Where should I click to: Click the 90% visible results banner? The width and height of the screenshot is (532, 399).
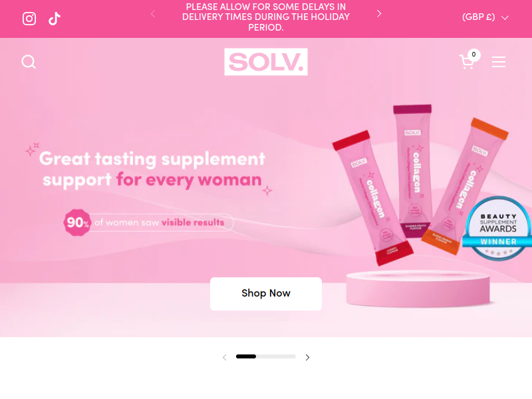click(148, 223)
